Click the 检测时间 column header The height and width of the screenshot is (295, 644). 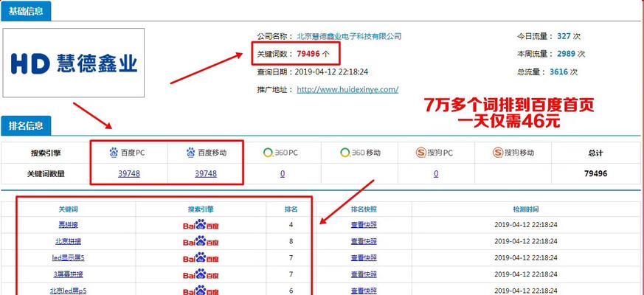pos(526,209)
